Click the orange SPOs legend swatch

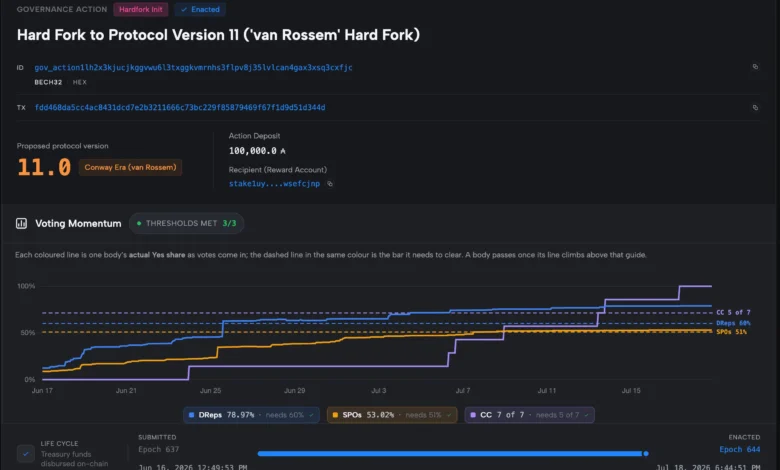coord(335,415)
